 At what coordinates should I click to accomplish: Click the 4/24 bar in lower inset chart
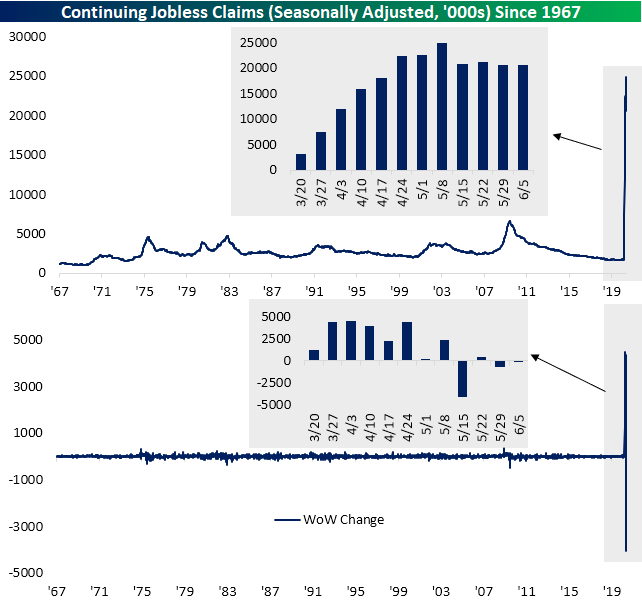pyautogui.click(x=407, y=341)
